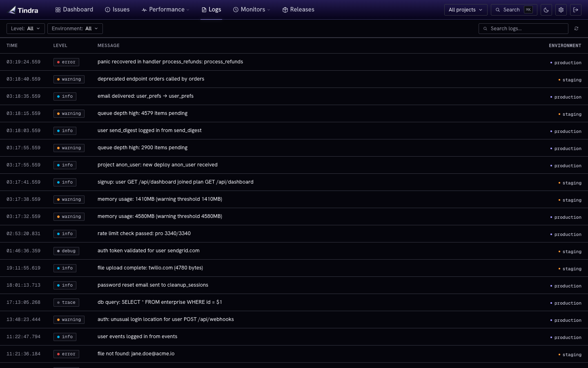Click the refresh logs icon
This screenshot has width=588, height=368.
pos(576,29)
